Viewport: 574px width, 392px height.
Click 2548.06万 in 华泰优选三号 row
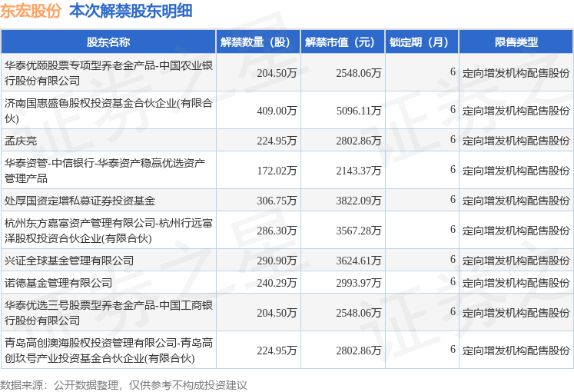pyautogui.click(x=359, y=313)
